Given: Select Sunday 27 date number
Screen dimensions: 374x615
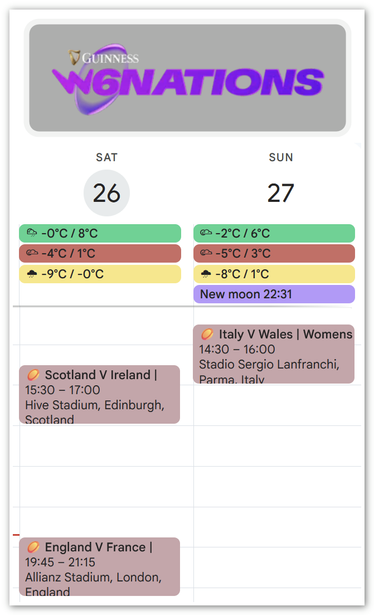Looking at the screenshot, I should [x=281, y=193].
